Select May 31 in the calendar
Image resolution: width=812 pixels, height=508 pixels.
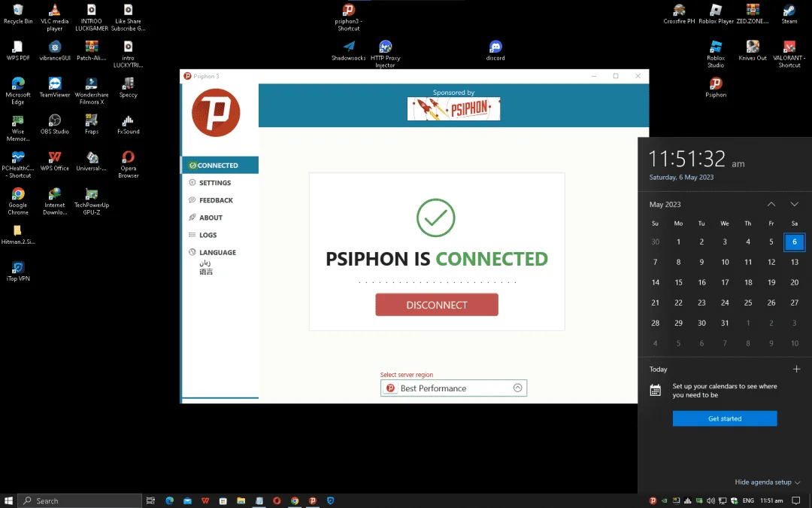click(725, 323)
